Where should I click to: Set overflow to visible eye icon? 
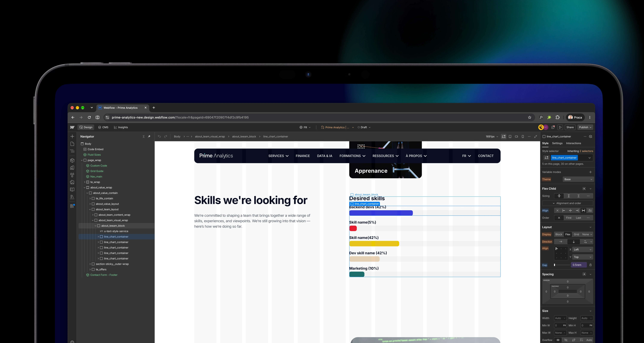(x=558, y=340)
